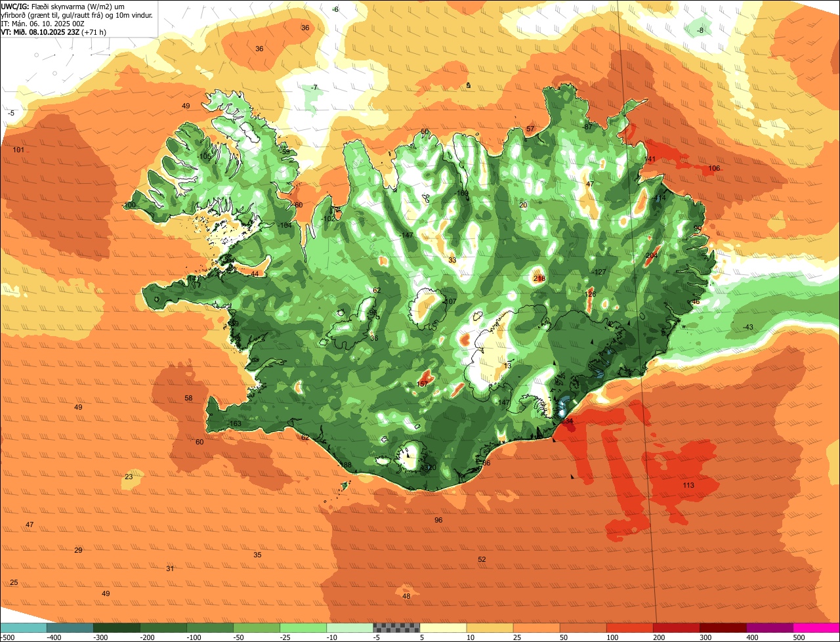
Task: Click the -43 value east of Iceland
Action: pos(747,328)
